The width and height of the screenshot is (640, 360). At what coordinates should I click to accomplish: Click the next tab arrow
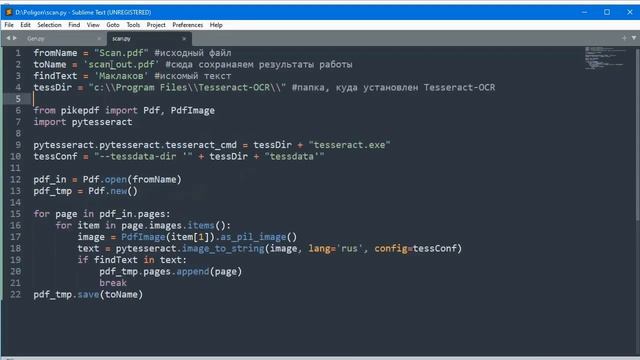(x=15, y=38)
